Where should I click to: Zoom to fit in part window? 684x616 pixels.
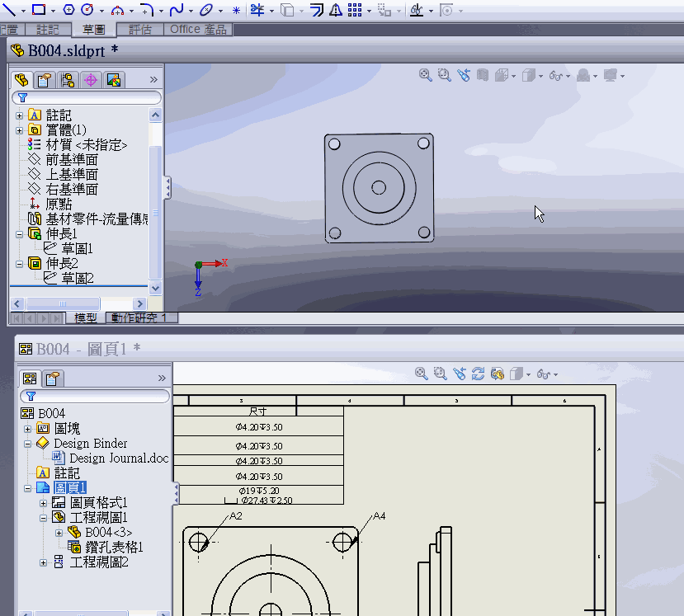click(425, 75)
